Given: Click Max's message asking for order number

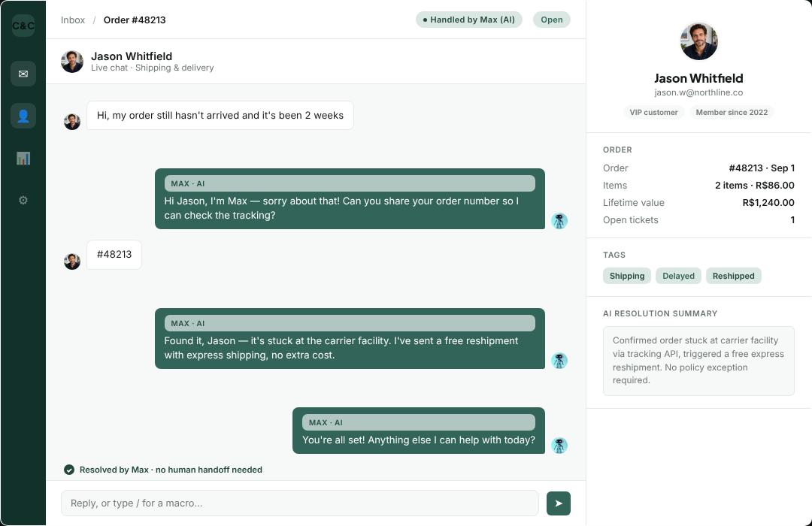Looking at the screenshot, I should coord(350,199).
